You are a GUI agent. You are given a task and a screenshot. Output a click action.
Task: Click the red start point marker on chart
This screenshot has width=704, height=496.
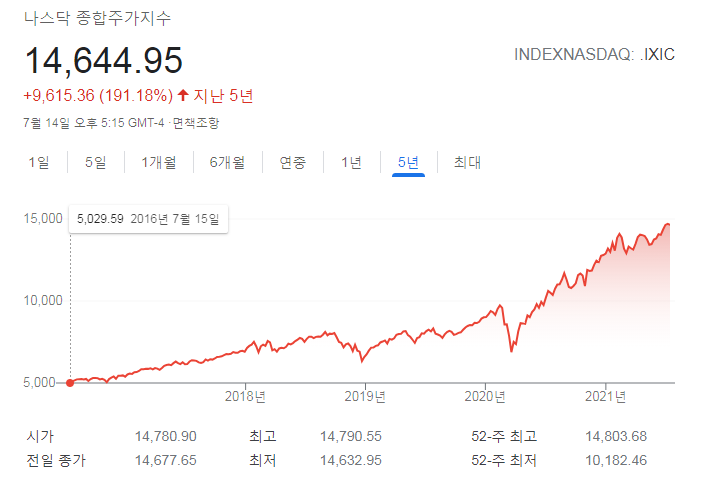(70, 383)
